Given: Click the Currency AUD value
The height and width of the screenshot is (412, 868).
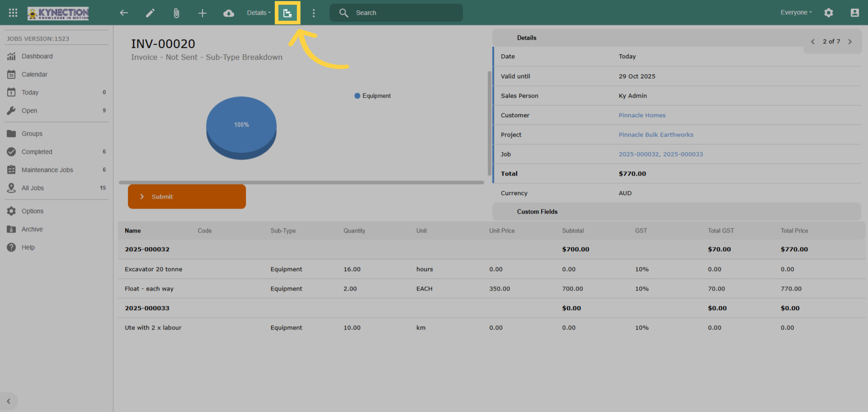Looking at the screenshot, I should tap(625, 193).
